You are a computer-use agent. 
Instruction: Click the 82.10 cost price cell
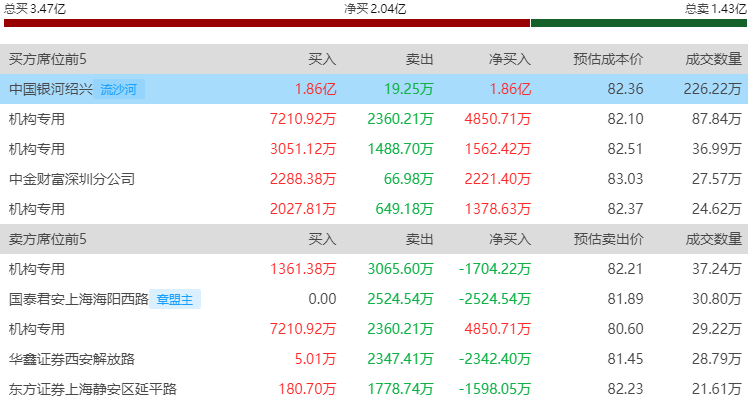pos(625,119)
